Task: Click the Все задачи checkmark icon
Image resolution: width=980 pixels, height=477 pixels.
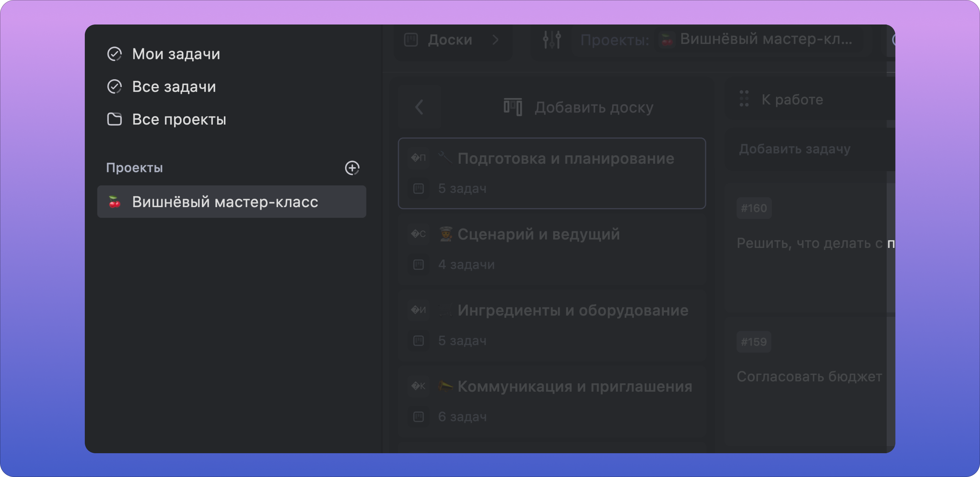Action: point(114,87)
